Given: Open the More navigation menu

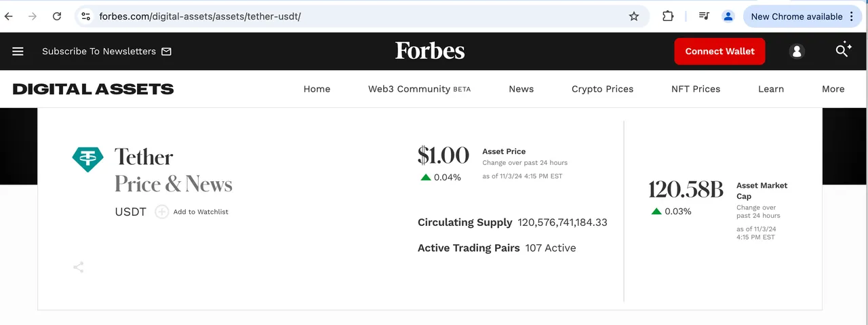Looking at the screenshot, I should point(833,89).
